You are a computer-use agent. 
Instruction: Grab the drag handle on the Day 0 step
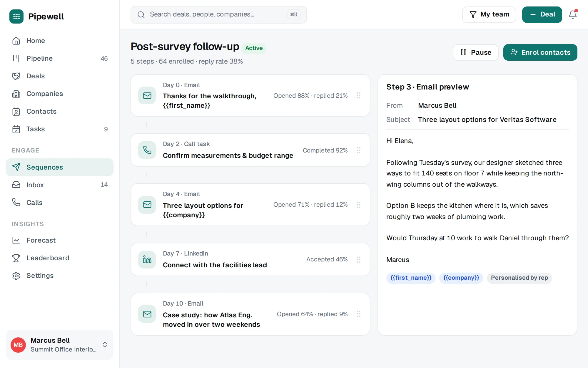pos(359,95)
